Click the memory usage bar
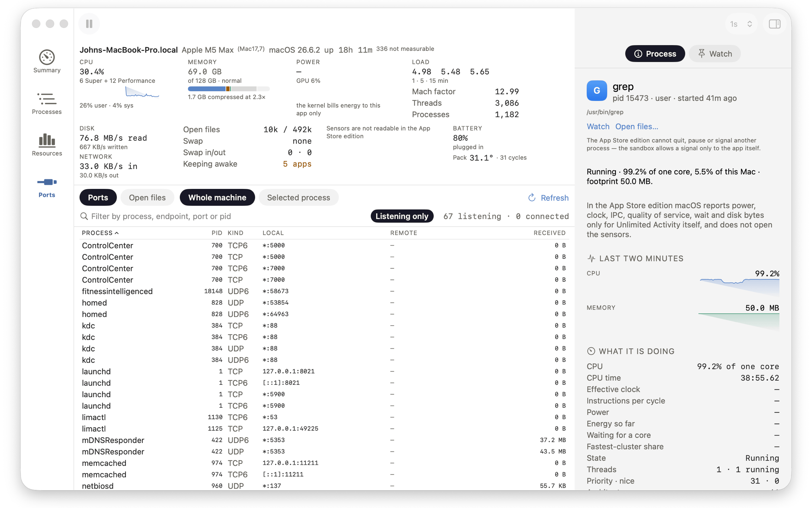Screen dimensions: 812x508 click(x=228, y=89)
